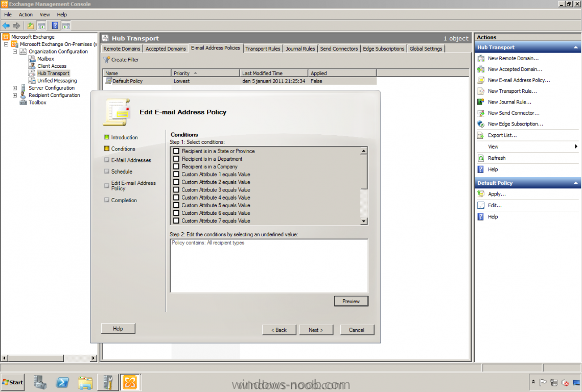Click the conditions list scrollbar thumb
Image resolution: width=582 pixels, height=392 pixels.
tap(364, 171)
